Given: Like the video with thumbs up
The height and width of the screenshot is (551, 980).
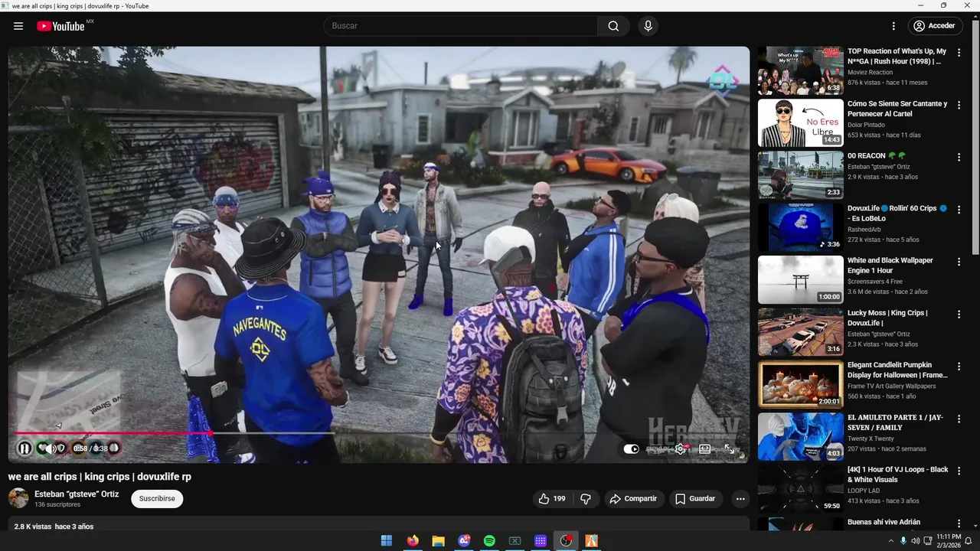Looking at the screenshot, I should (x=551, y=498).
